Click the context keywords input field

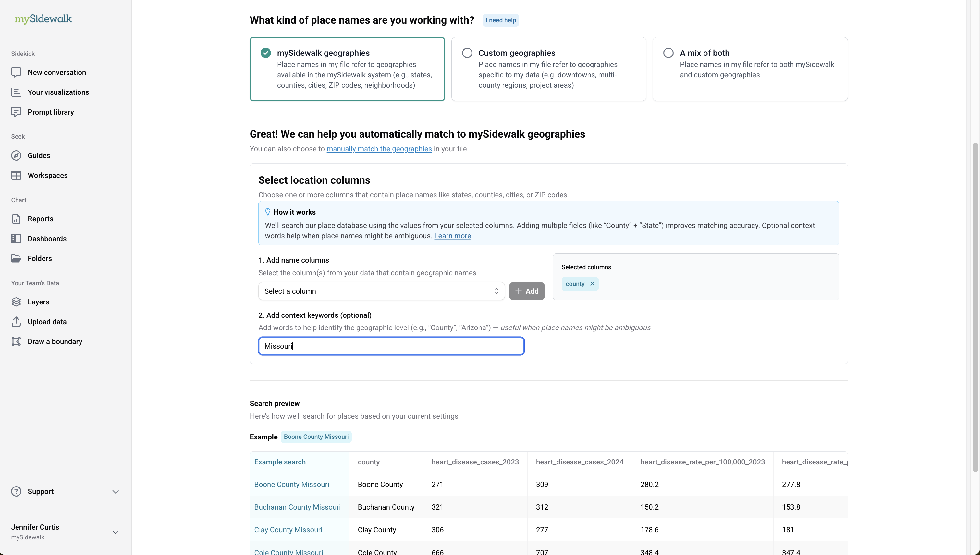coord(391,346)
